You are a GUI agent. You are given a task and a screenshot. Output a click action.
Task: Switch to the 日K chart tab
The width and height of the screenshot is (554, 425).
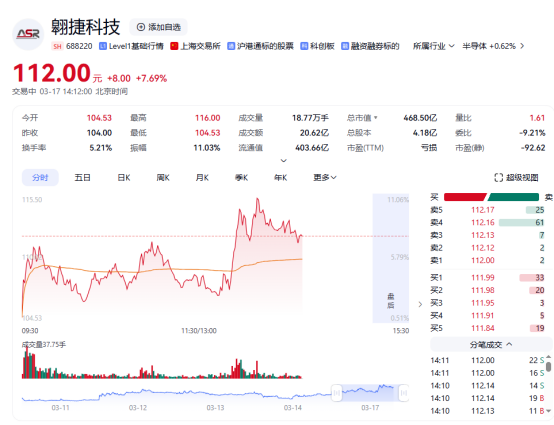click(x=124, y=177)
